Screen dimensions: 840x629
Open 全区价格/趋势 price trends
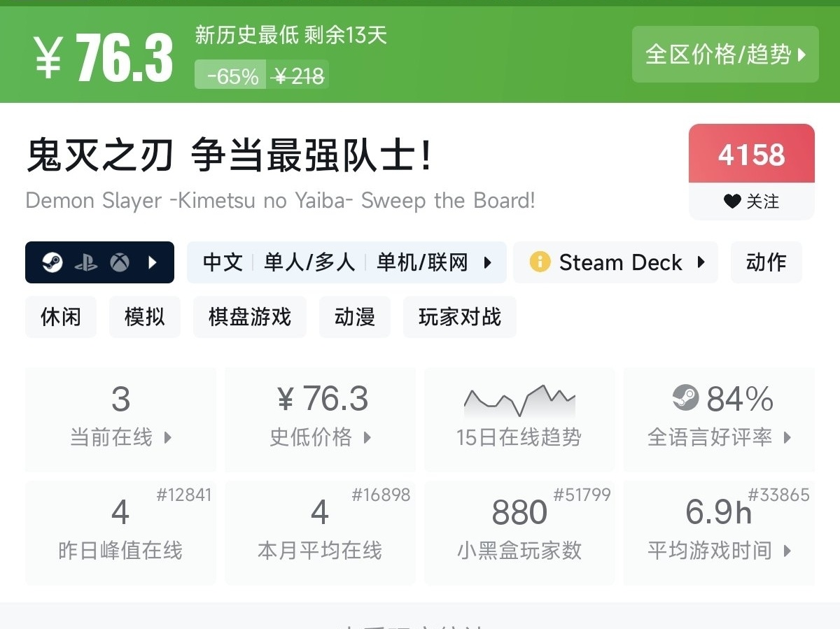(x=725, y=55)
